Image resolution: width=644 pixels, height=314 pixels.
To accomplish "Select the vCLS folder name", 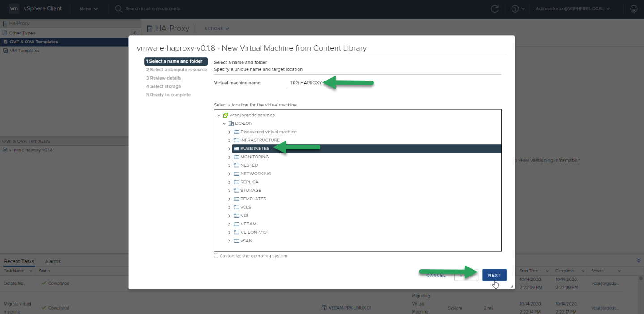I will coord(246,208).
